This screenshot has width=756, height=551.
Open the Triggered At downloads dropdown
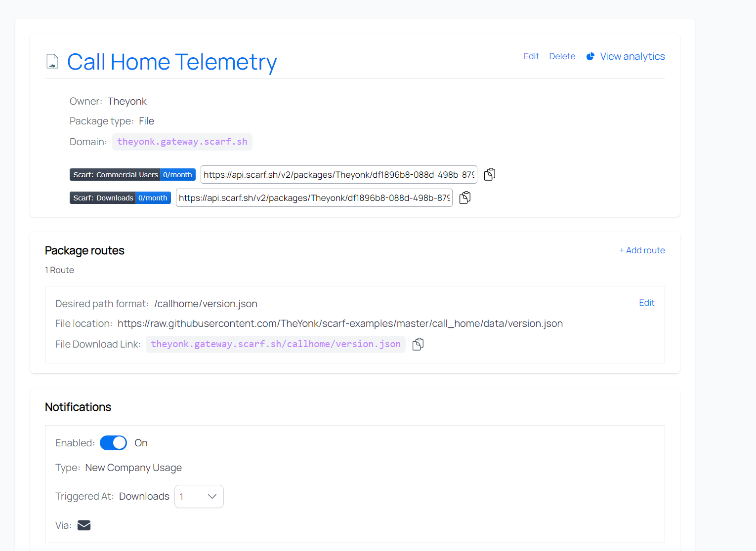tap(199, 496)
